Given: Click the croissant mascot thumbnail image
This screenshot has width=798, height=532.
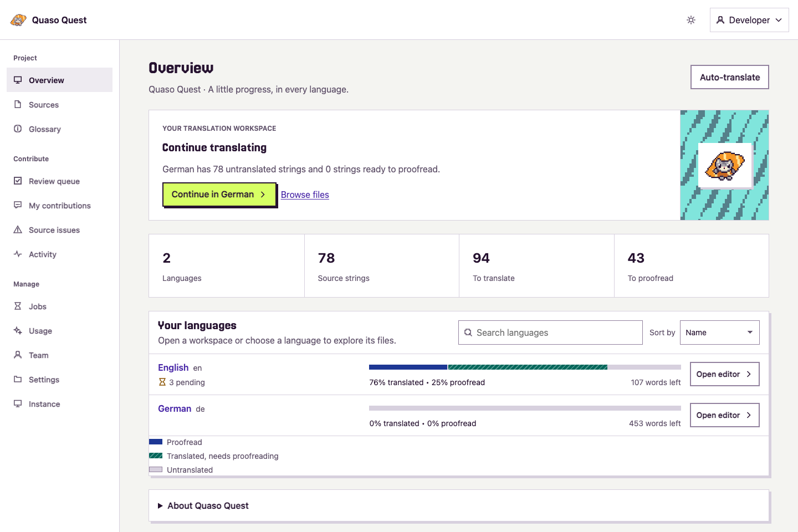Looking at the screenshot, I should 725,166.
